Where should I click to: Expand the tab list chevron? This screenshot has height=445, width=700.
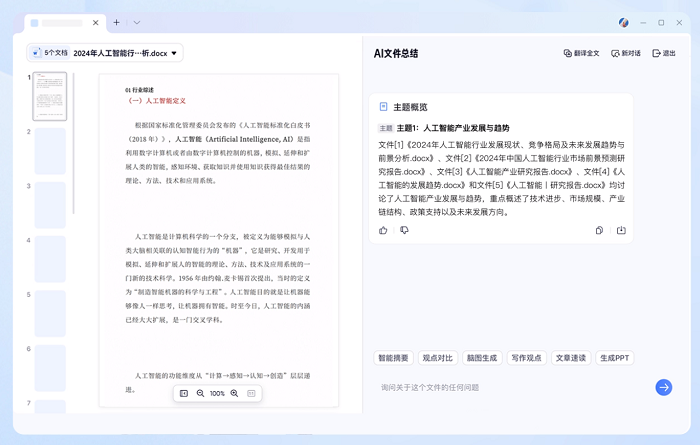click(x=134, y=22)
